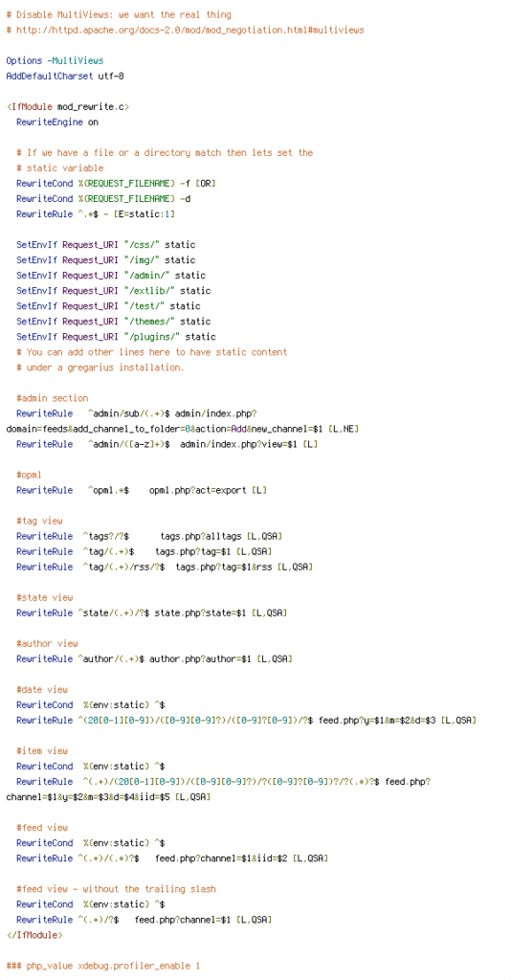511x980 pixels.
Task: Click the #admin section comment
Action: tap(53, 398)
